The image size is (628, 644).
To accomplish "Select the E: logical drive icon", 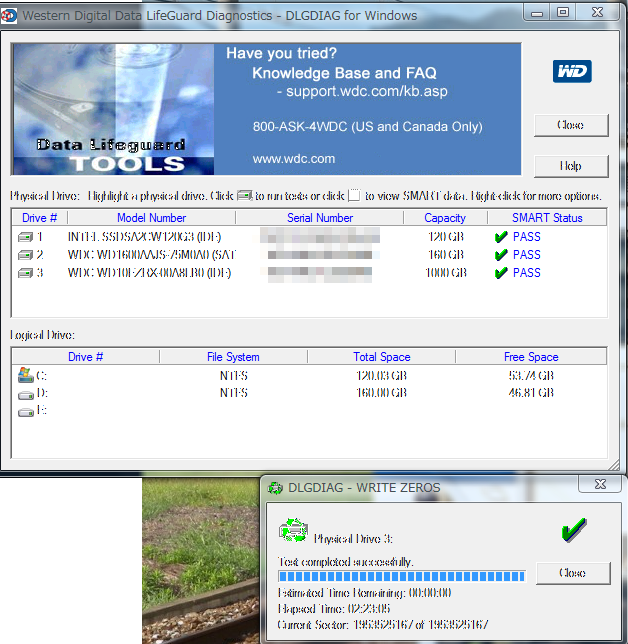I will (x=26, y=412).
